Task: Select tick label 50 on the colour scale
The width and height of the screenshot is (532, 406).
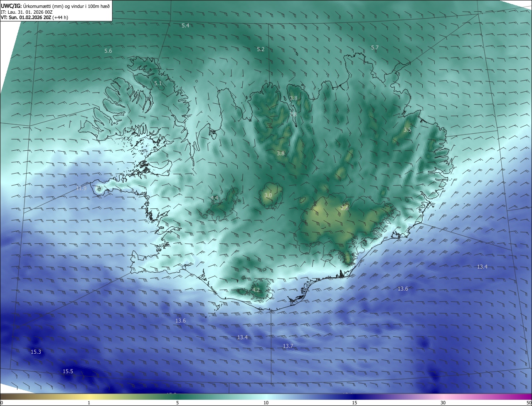Action: (x=529, y=403)
